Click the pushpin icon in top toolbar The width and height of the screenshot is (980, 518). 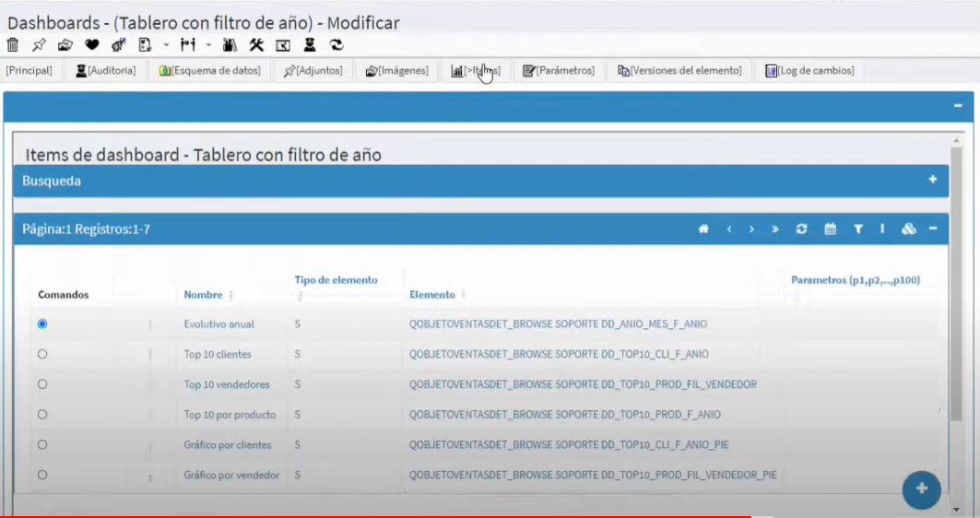pyautogui.click(x=39, y=45)
